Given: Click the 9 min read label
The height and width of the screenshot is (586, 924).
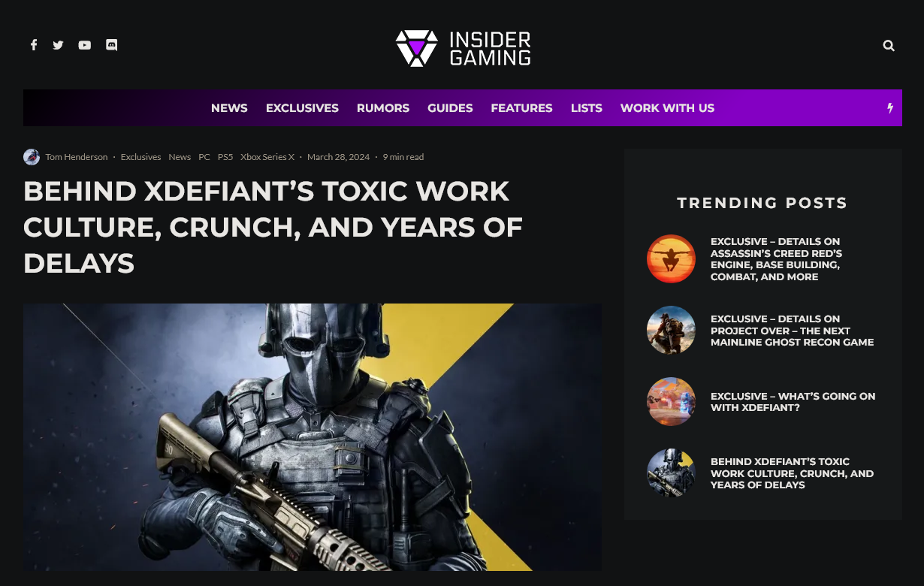Looking at the screenshot, I should 403,157.
